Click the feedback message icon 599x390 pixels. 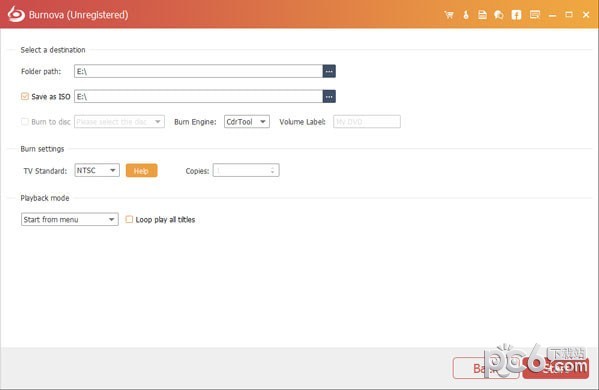pyautogui.click(x=535, y=15)
